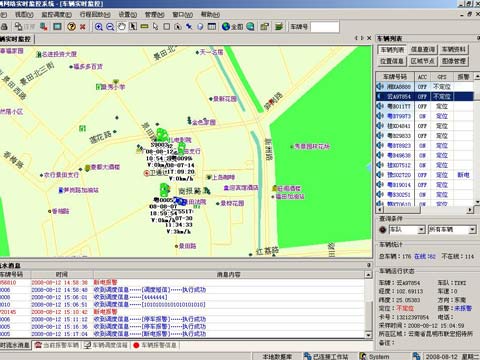
Task: Click the teal globe icon after 全图
Action: click(x=250, y=27)
